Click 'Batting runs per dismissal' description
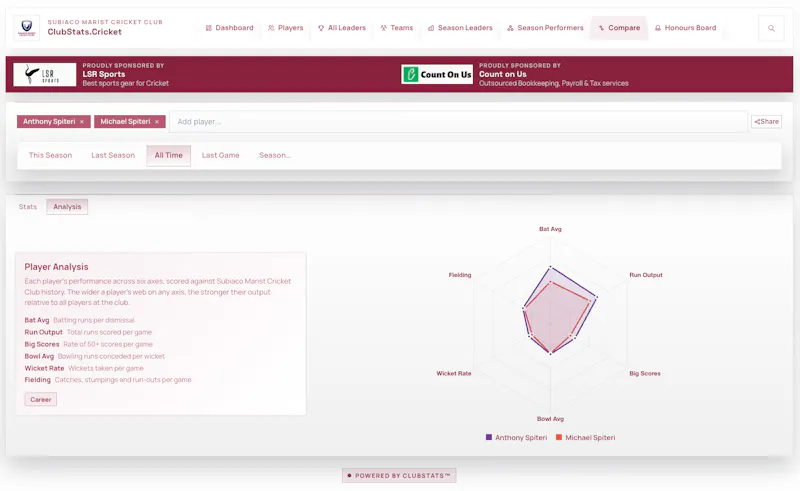The height and width of the screenshot is (491, 800). pos(94,320)
